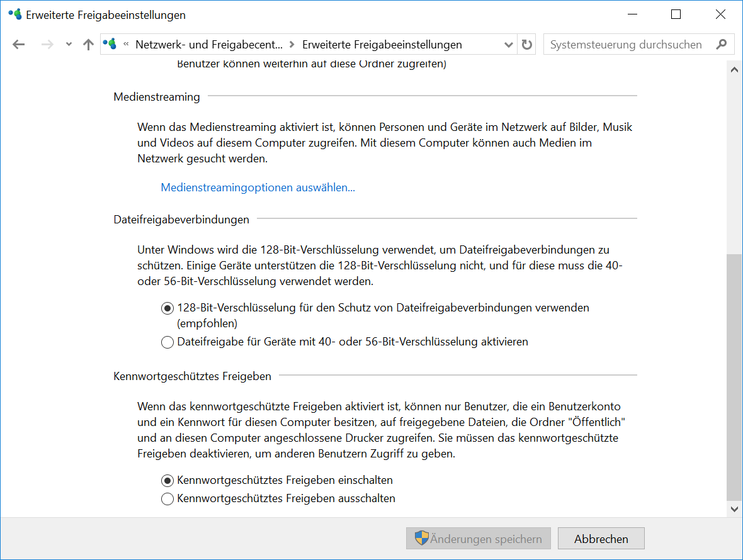Image resolution: width=743 pixels, height=560 pixels.
Task: Open recent locations dropdown arrow
Action: coord(69,45)
